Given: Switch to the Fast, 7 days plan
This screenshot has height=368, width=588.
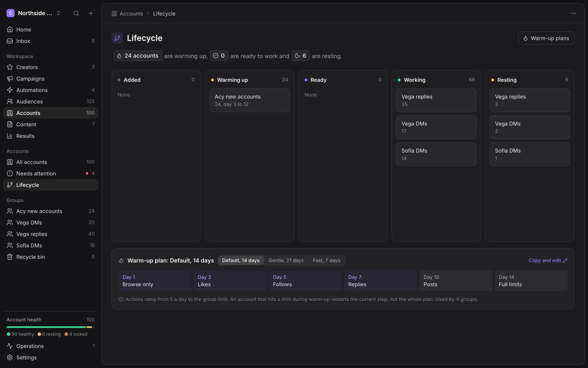Looking at the screenshot, I should point(326,260).
